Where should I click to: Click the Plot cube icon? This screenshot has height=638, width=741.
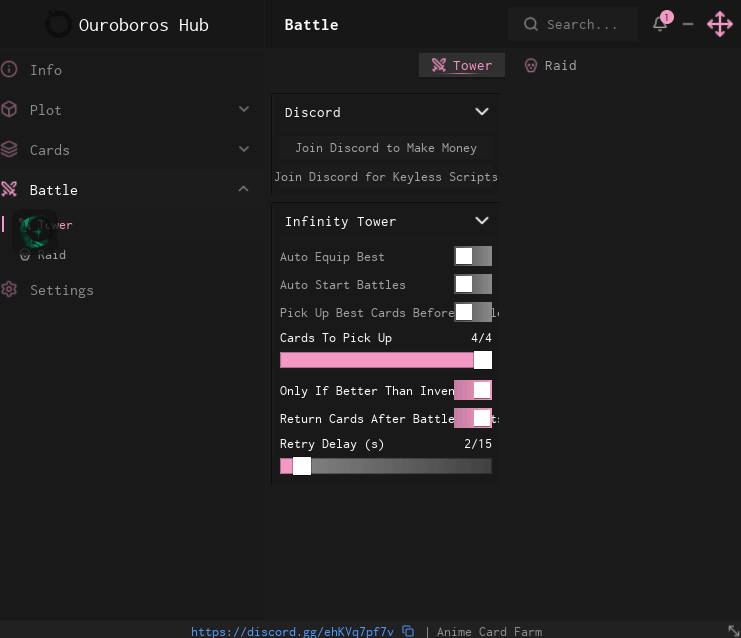[x=9, y=110]
